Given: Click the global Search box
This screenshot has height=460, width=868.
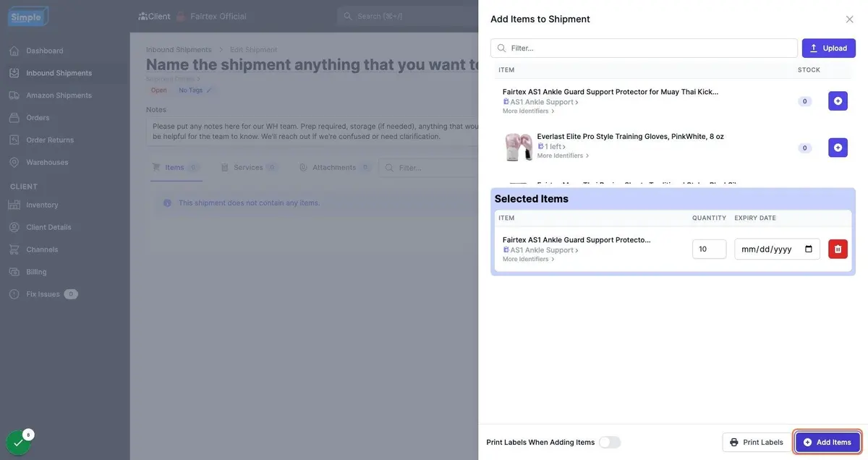Looking at the screenshot, I should [407, 16].
